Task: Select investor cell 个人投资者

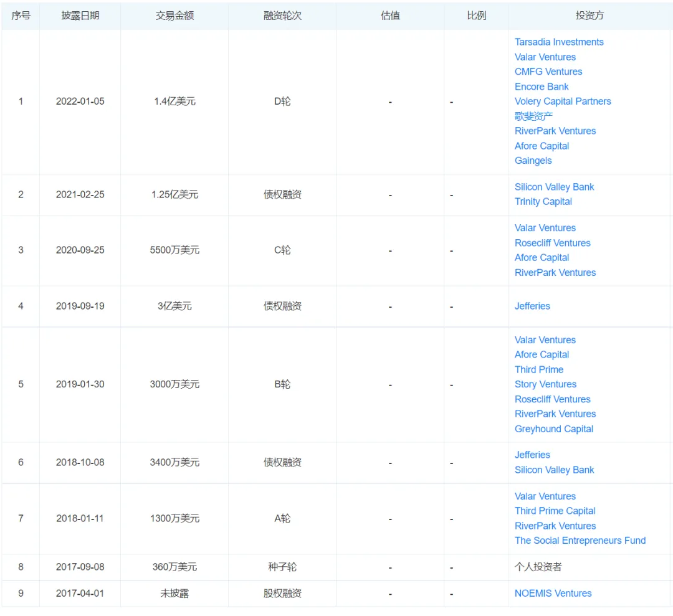Action: pyautogui.click(x=538, y=567)
